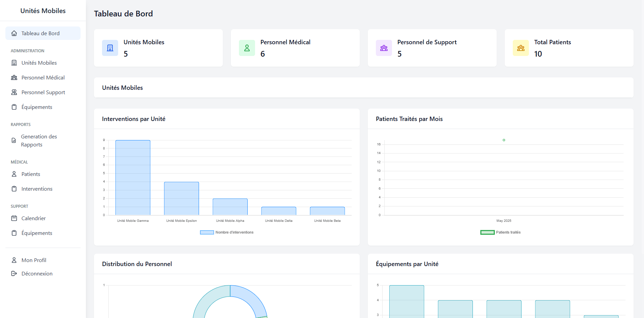Open Generation des Rapports link

coord(43,140)
